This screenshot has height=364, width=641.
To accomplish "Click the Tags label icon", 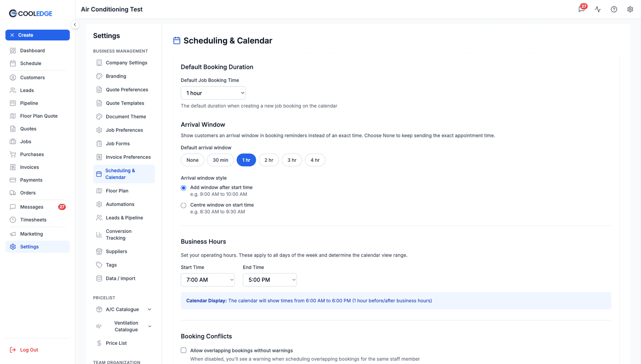I will click(99, 265).
